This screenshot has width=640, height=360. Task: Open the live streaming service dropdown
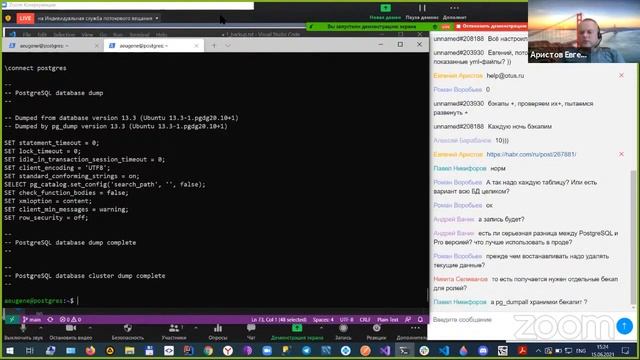click(x=98, y=18)
